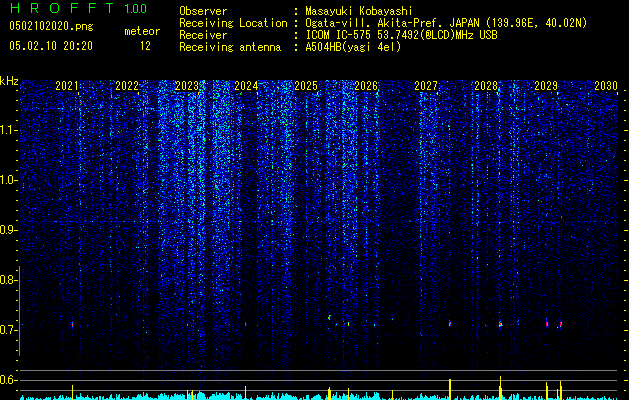Click the Observer label

pos(203,11)
